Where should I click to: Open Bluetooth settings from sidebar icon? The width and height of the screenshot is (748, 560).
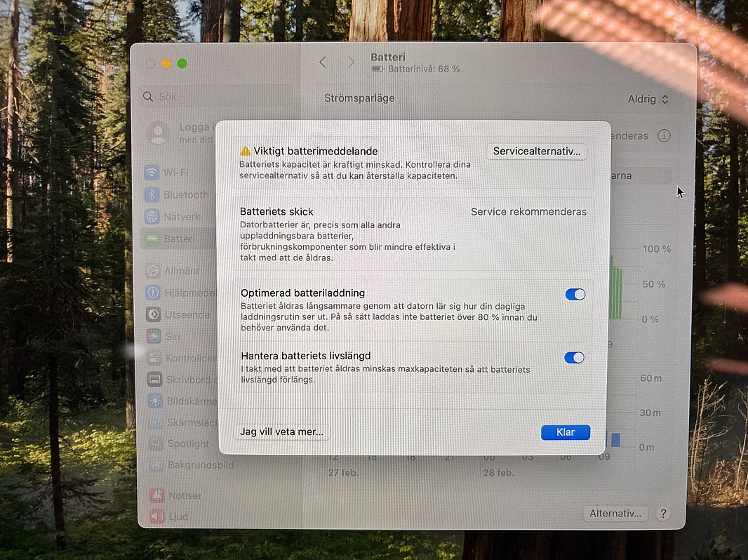click(152, 194)
